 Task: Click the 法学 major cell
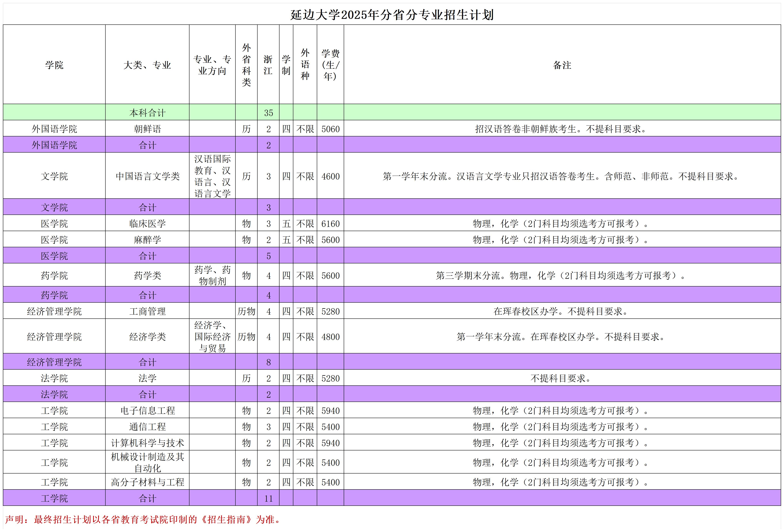point(147,378)
